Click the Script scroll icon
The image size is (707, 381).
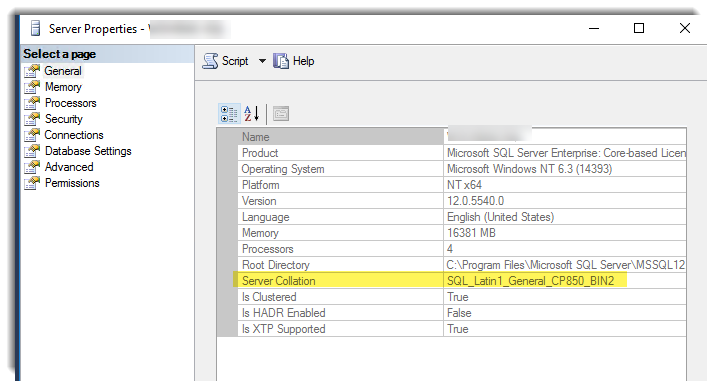(x=210, y=61)
